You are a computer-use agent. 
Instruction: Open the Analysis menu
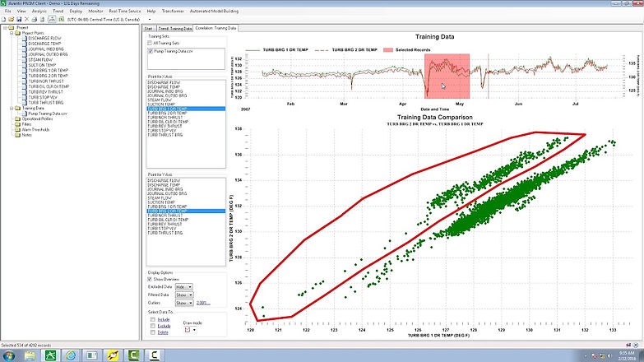click(x=39, y=11)
